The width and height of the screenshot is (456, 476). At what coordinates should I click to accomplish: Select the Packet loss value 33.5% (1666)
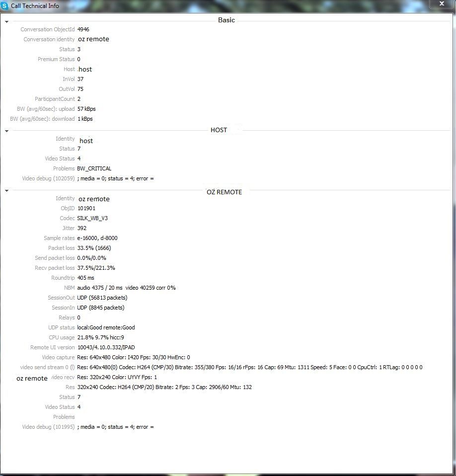[x=94, y=248]
